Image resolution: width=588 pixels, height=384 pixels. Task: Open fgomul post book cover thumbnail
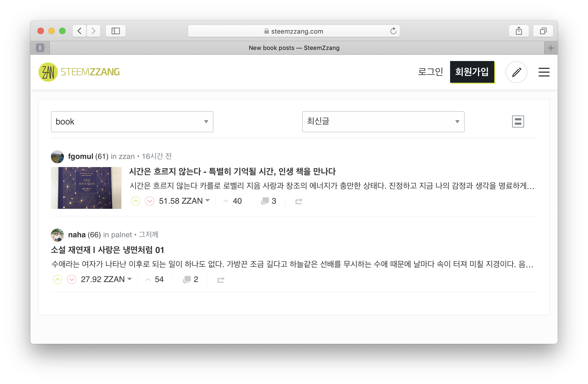[x=86, y=188]
